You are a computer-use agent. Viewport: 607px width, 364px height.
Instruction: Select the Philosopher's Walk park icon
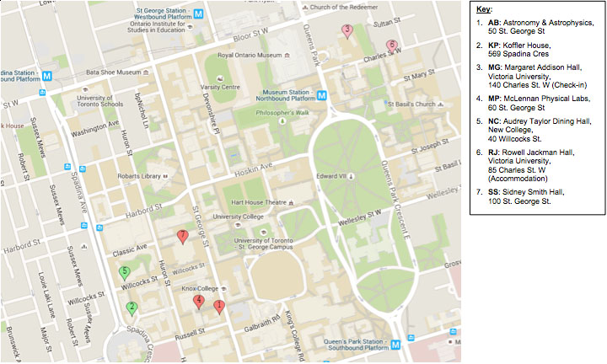[x=282, y=121]
